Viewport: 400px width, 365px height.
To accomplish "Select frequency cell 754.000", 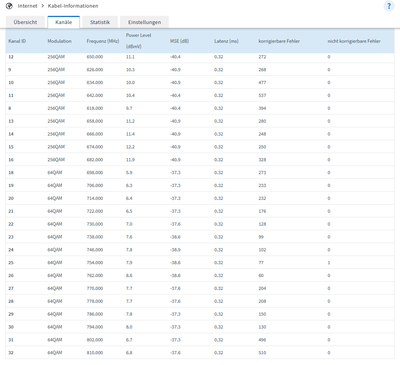I will click(x=95, y=263).
